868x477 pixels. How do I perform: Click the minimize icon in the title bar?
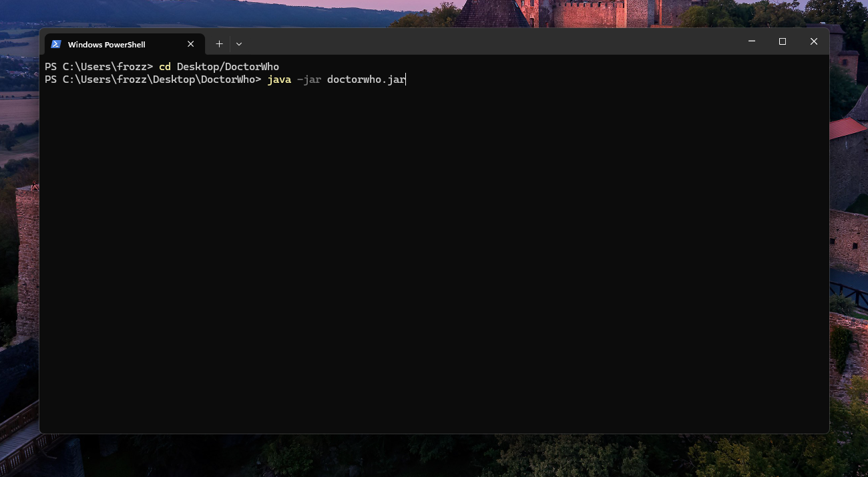(751, 41)
